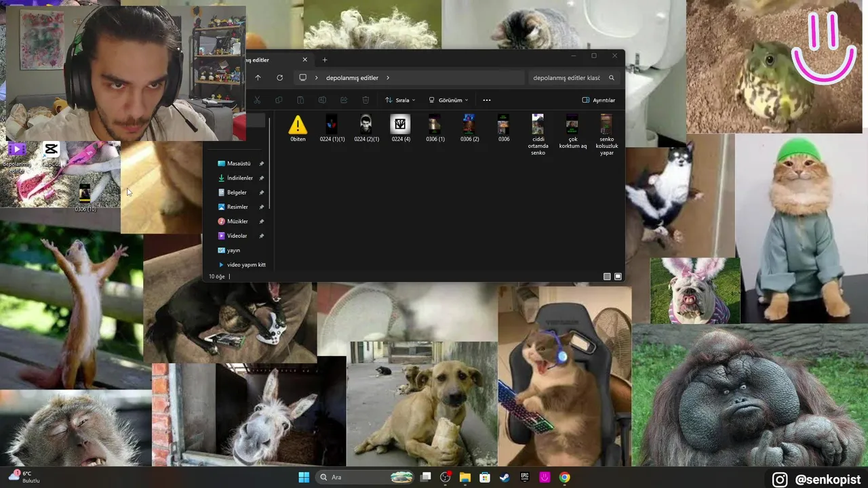
Task: Close the depolanmış editler tab
Action: (304, 60)
